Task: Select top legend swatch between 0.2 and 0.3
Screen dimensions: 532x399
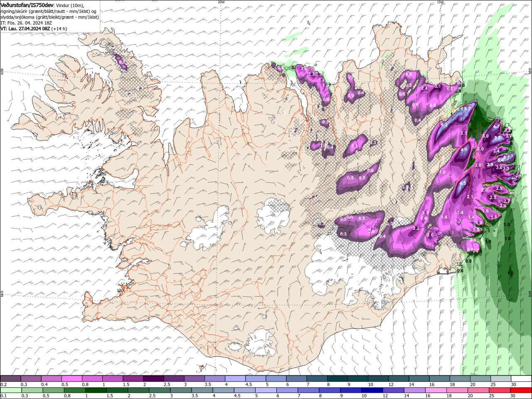Action: click(x=10, y=379)
